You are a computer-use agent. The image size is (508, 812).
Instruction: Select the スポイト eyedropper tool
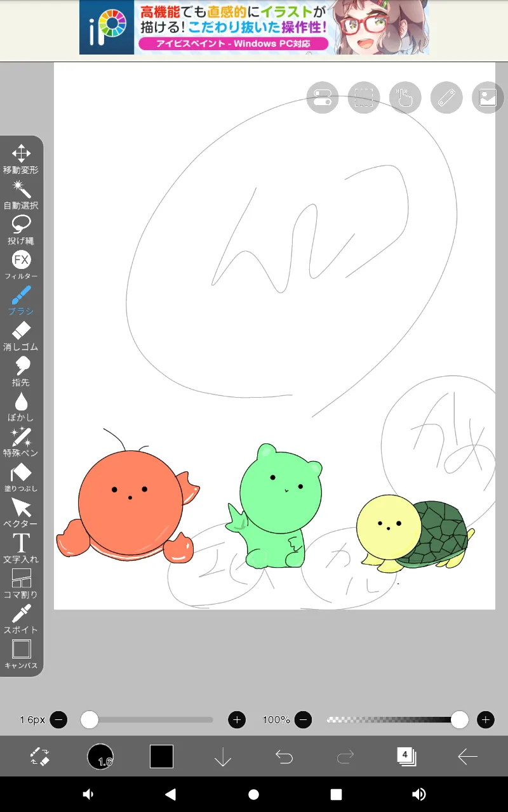[x=21, y=619]
